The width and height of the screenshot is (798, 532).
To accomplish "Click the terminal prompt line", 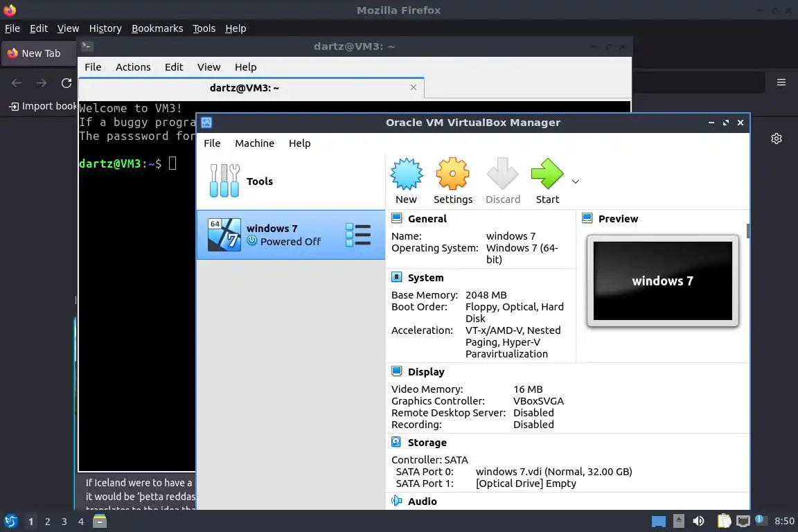I will pos(127,163).
